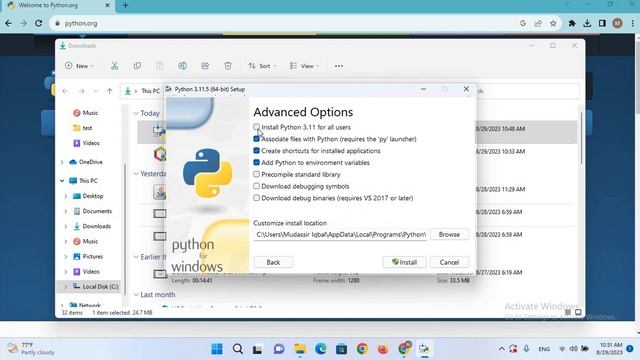
Task: Collapse the Today file group
Action: [x=136, y=113]
